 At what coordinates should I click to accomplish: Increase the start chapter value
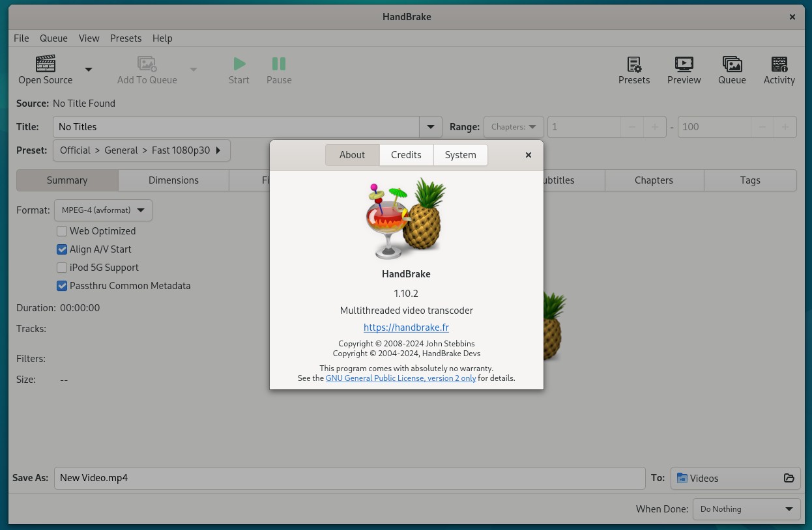(655, 127)
